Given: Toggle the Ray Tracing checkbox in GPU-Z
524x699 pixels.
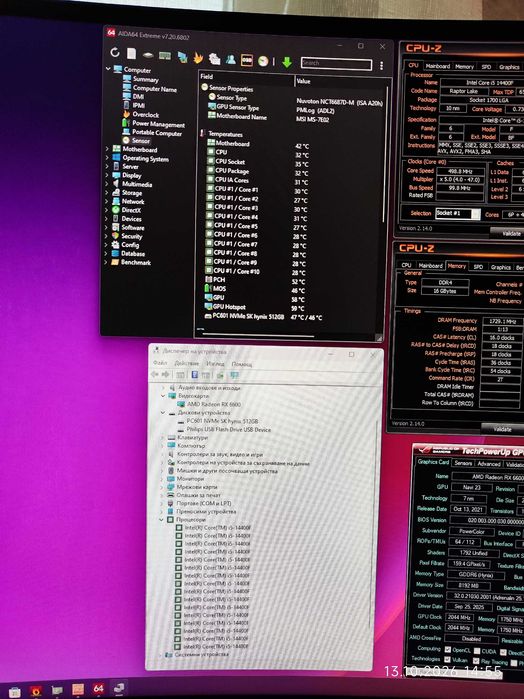Looking at the screenshot, I should click(476, 661).
